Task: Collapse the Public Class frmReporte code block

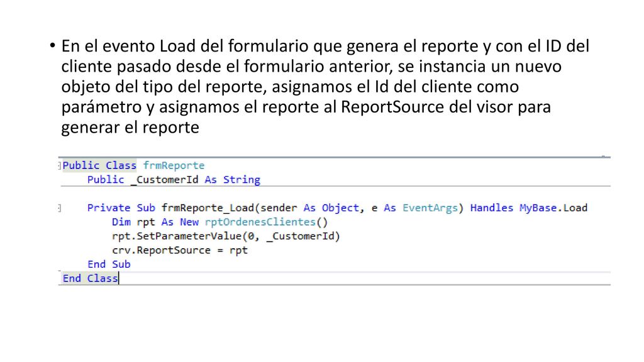Action: (x=60, y=165)
